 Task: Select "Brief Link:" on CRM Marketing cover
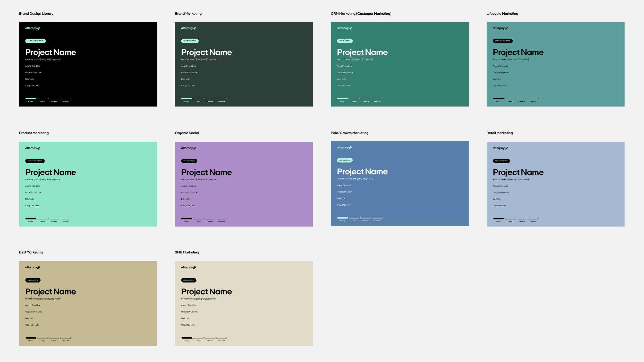pyautogui.click(x=341, y=79)
